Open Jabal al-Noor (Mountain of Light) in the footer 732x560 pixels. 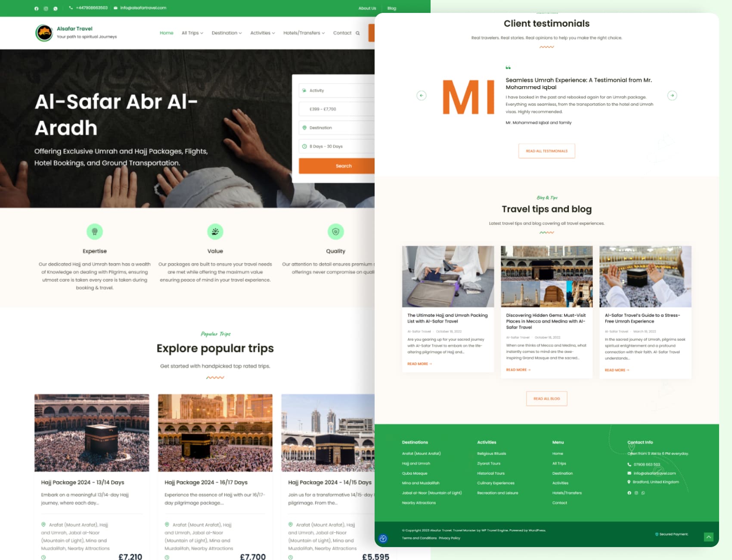click(432, 493)
